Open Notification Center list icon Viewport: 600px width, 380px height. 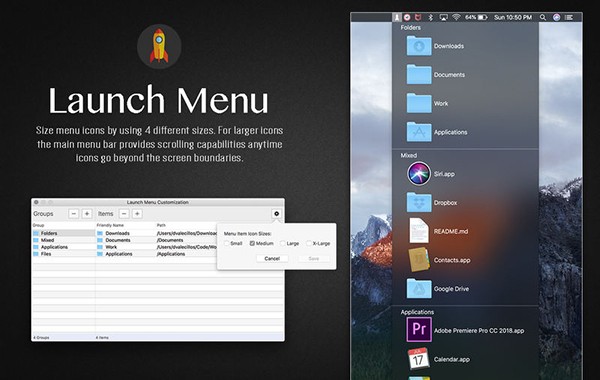tap(569, 17)
